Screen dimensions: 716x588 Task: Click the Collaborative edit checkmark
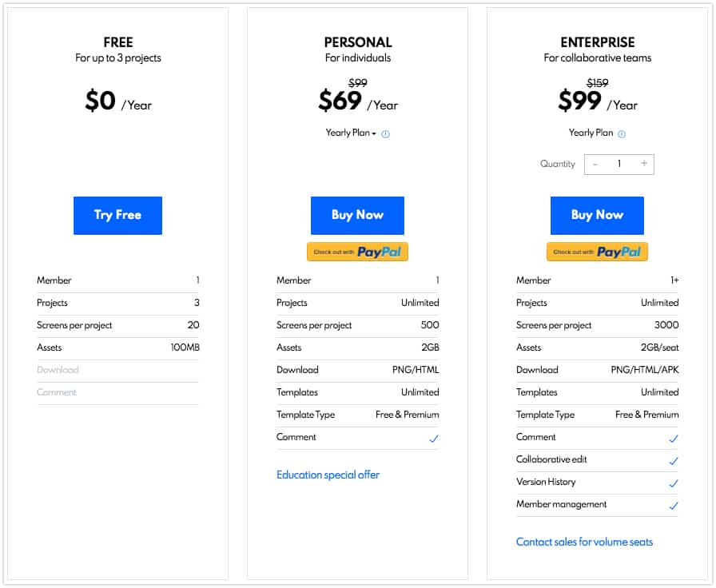click(674, 461)
